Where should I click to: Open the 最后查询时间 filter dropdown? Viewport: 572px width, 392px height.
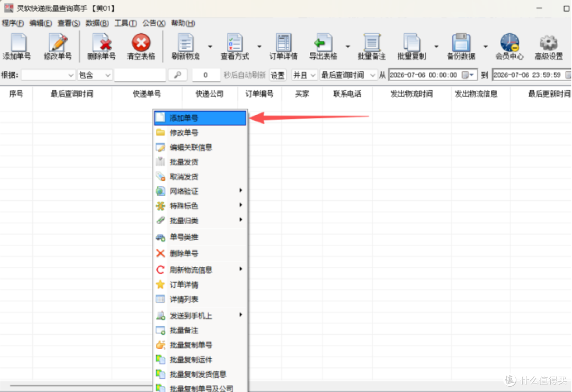348,75
